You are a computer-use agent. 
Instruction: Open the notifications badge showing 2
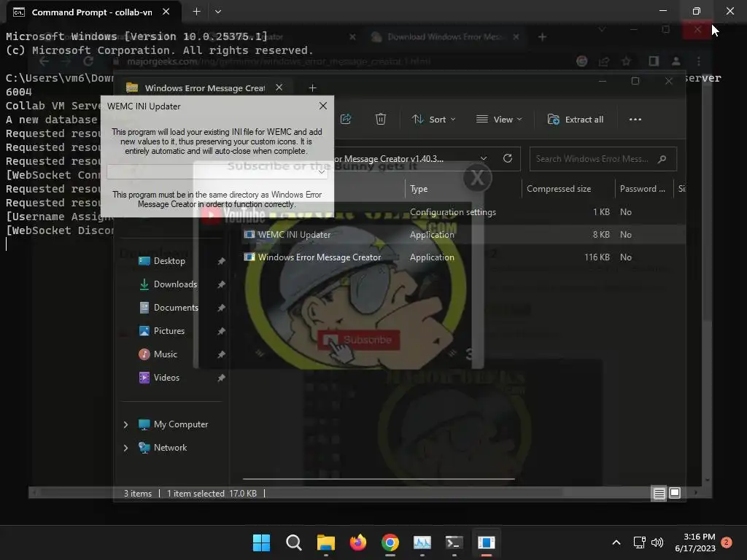pos(727,542)
